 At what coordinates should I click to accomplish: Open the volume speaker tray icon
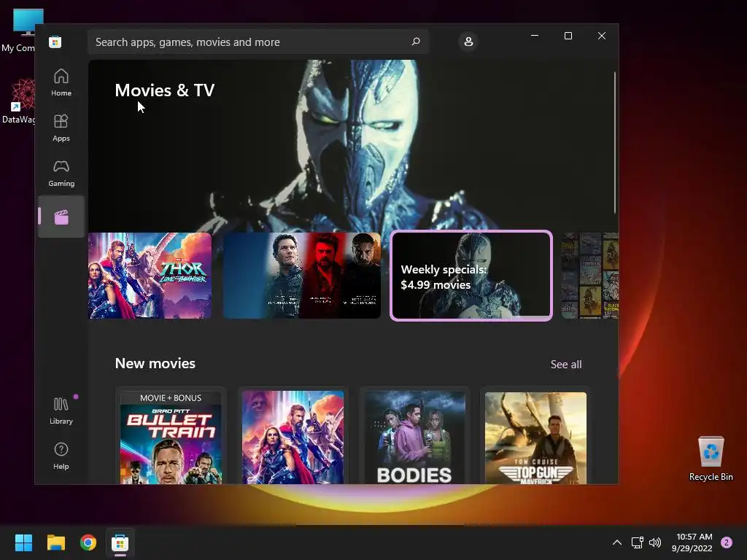pos(655,542)
